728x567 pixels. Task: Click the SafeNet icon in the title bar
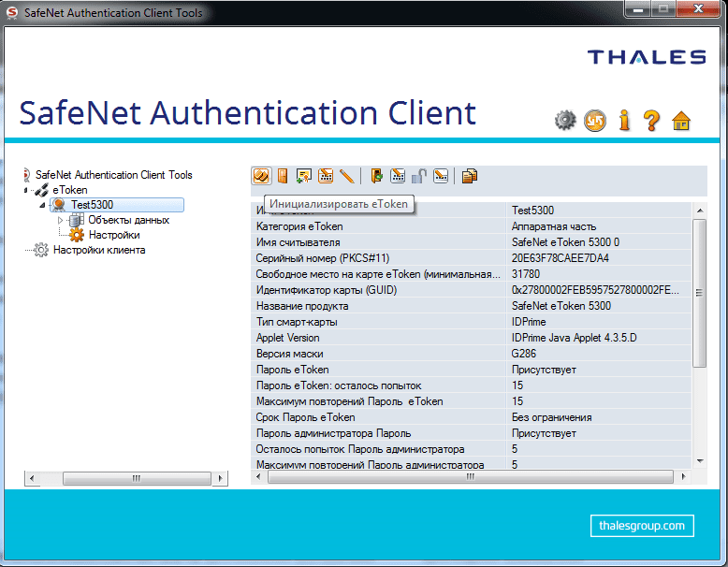coord(12,12)
